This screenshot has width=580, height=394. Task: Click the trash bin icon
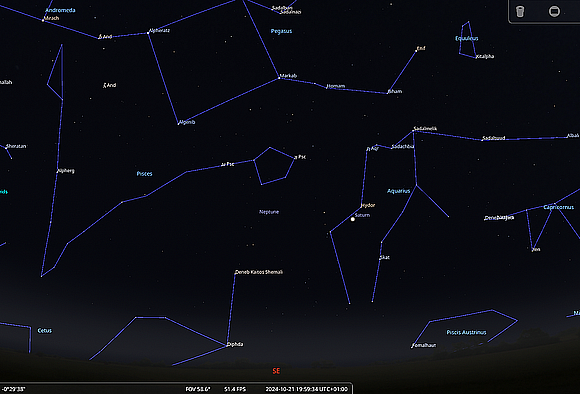point(520,11)
